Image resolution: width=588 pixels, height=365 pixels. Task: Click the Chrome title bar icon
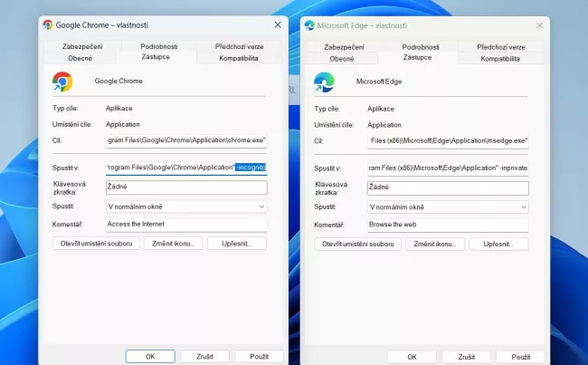(48, 24)
